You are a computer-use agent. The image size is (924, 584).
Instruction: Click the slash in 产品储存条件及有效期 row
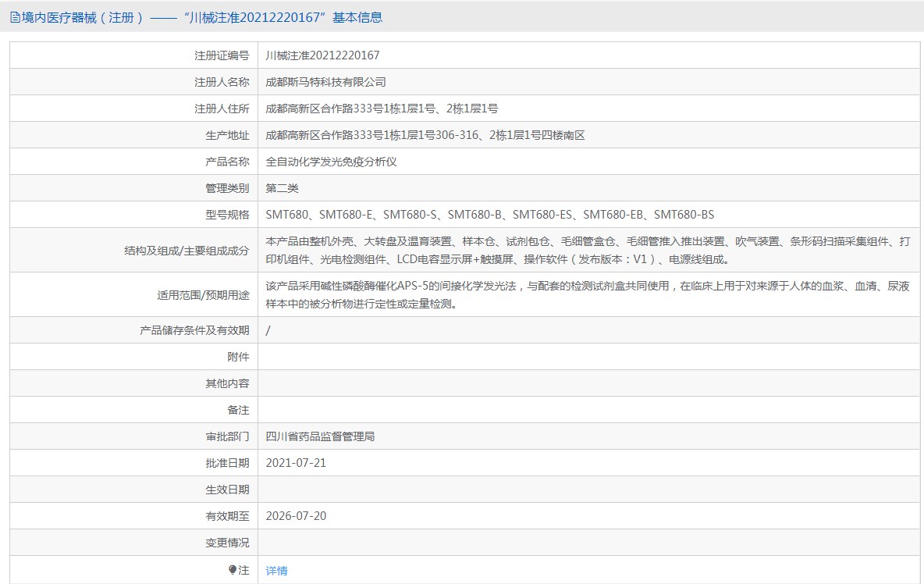click(268, 329)
